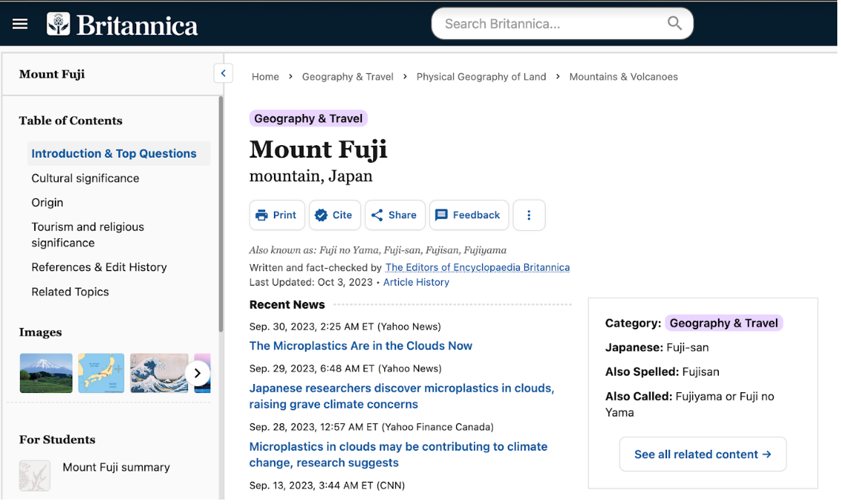
Task: Collapse the sidebar with the chevron
Action: (223, 73)
